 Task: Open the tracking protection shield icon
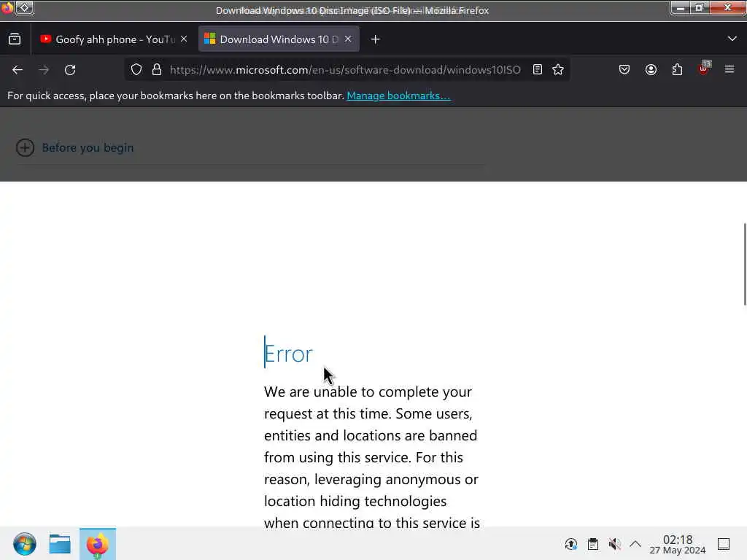(x=136, y=69)
